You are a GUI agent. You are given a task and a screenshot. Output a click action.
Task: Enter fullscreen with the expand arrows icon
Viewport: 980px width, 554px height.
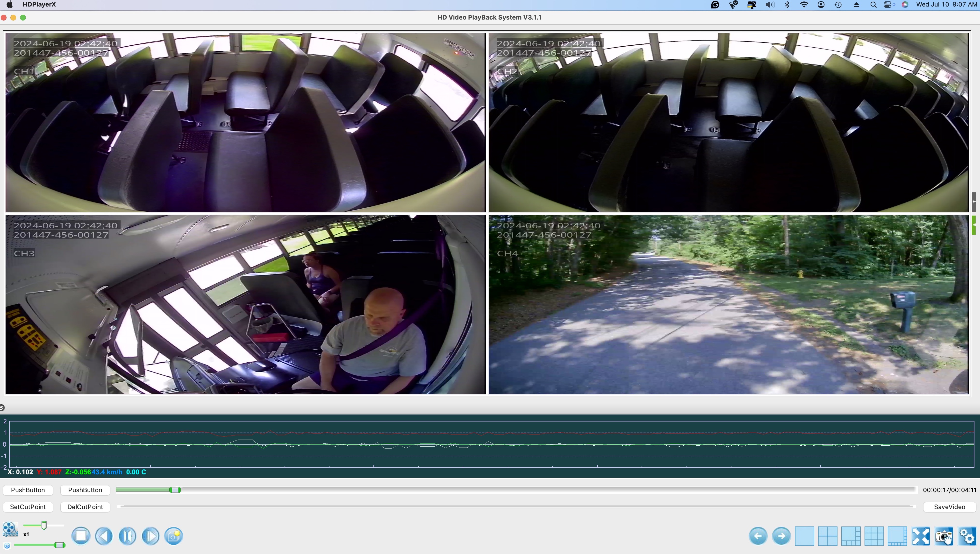(921, 536)
